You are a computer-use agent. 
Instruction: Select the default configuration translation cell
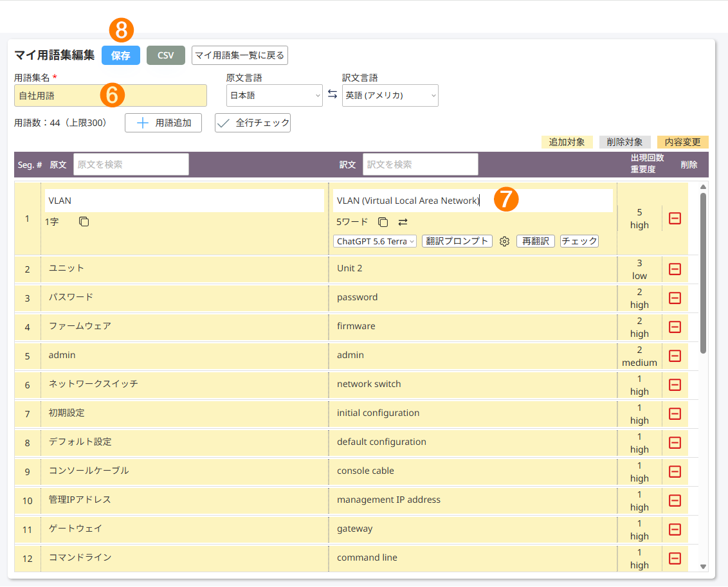pos(473,443)
